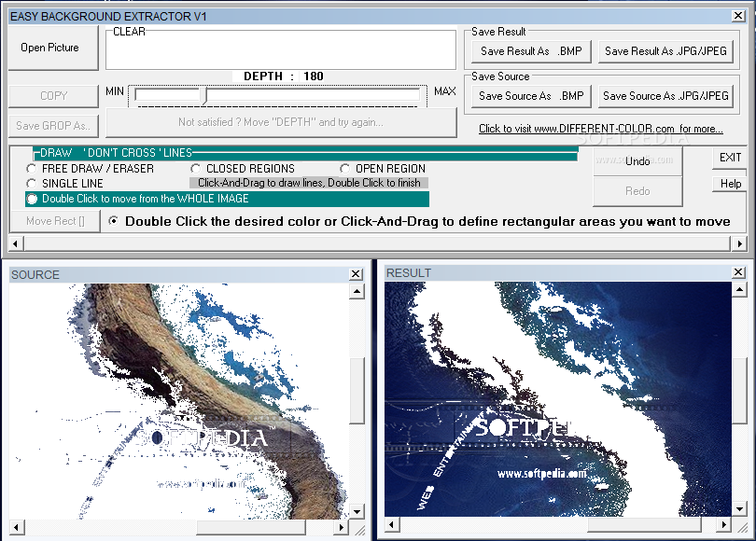Click the DEPTH slider thumb
The height and width of the screenshot is (541, 756).
(205, 95)
